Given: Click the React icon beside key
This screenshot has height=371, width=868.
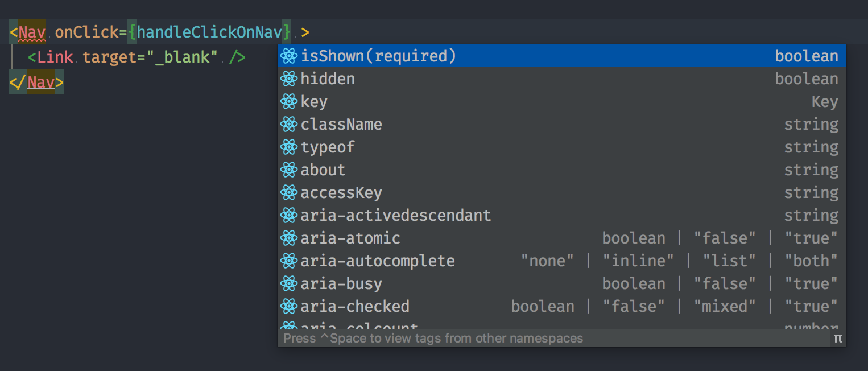Looking at the screenshot, I should click(x=290, y=101).
